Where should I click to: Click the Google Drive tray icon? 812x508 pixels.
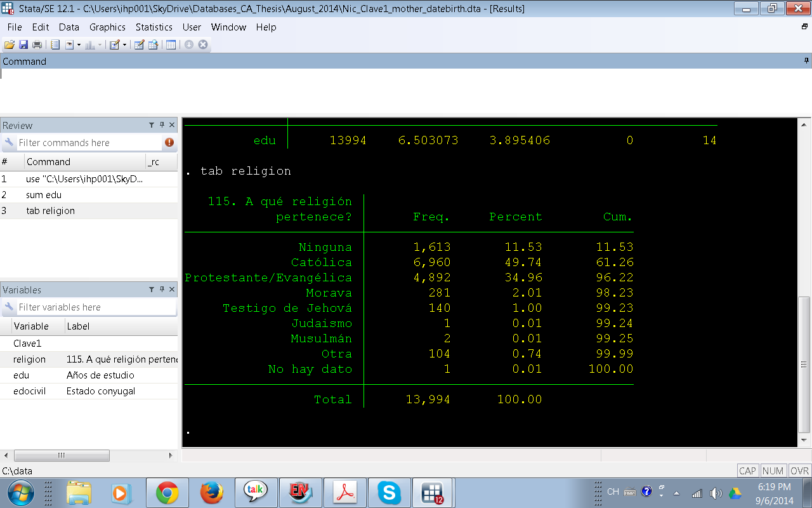pos(736,493)
